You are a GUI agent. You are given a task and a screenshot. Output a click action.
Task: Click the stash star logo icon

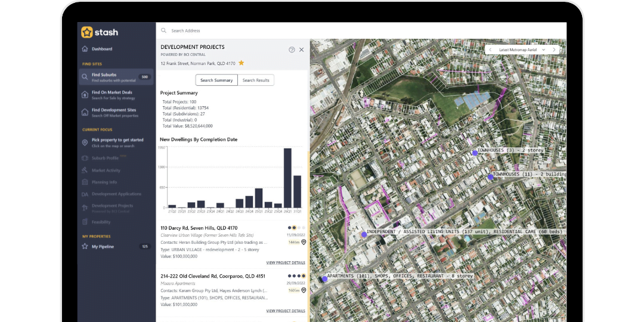point(86,32)
